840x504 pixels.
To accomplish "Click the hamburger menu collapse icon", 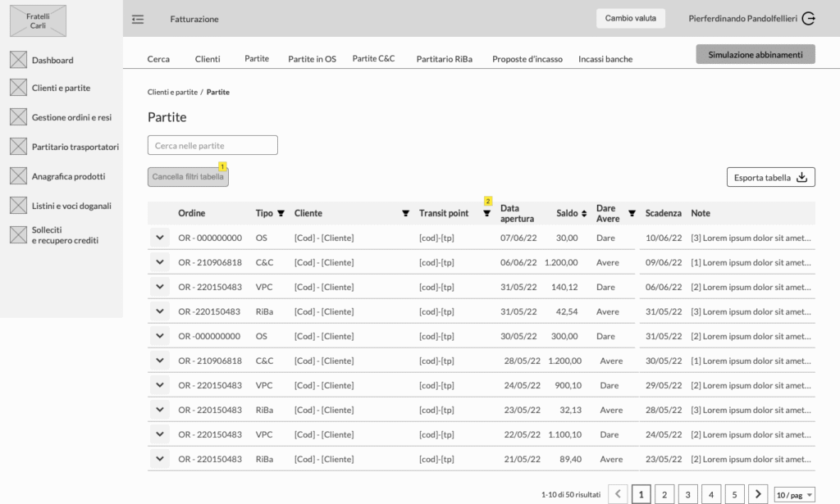I will [x=138, y=19].
